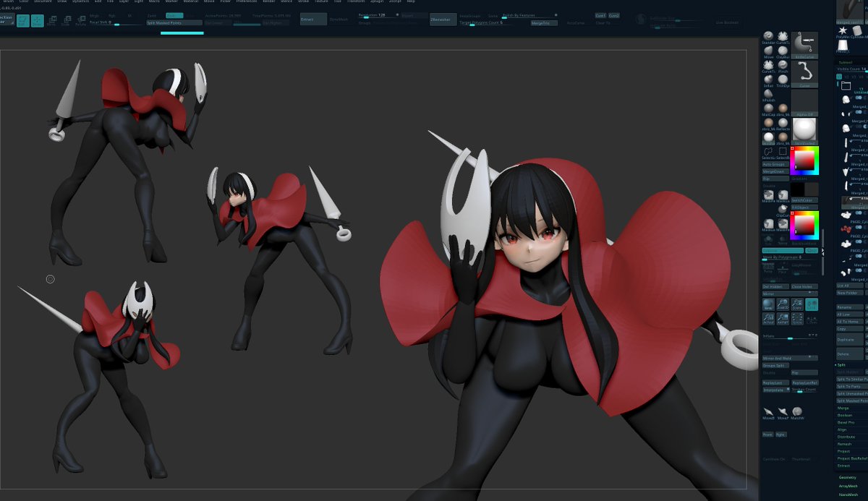The height and width of the screenshot is (501, 868).
Task: Toggle Zsub mode
Action: point(174,15)
